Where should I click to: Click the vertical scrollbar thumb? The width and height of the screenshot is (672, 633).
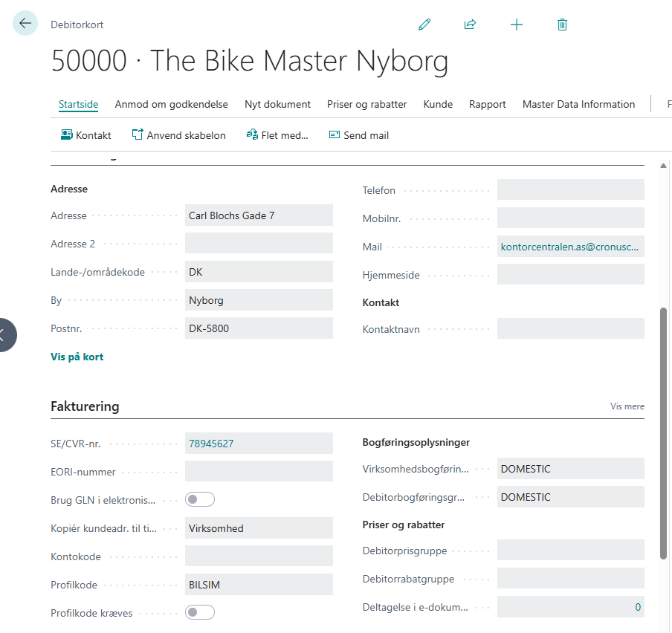663,433
